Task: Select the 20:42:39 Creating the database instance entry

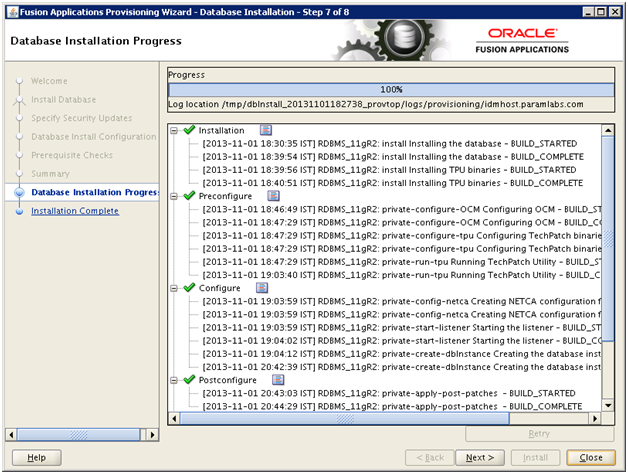Action: [x=402, y=367]
